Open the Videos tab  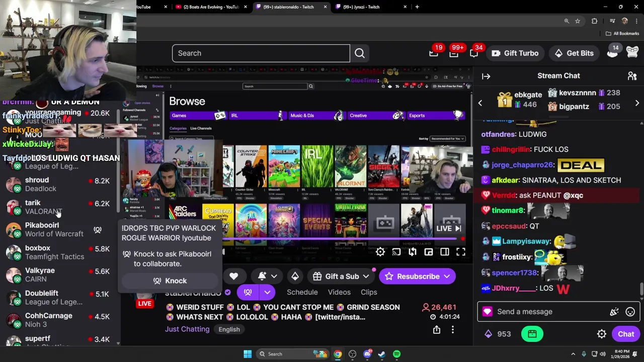[339, 292]
